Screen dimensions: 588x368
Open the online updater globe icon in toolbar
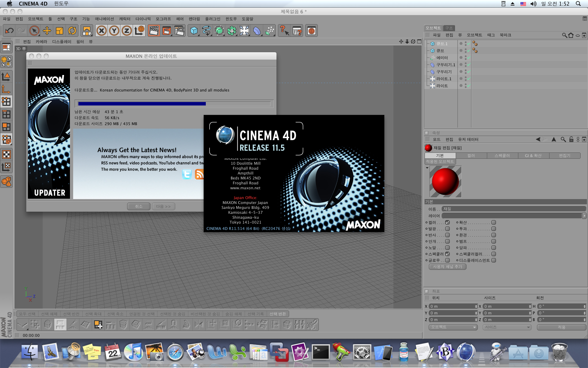click(311, 31)
